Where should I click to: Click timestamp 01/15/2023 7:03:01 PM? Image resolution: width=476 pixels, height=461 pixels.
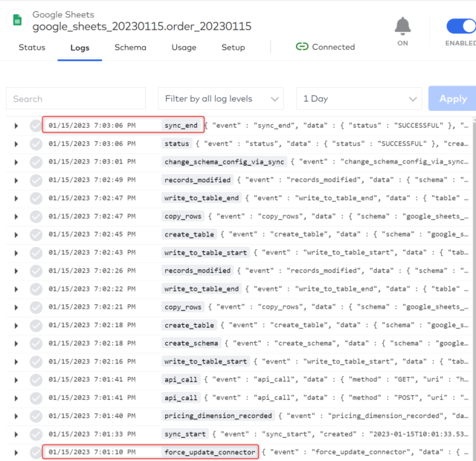click(x=92, y=161)
